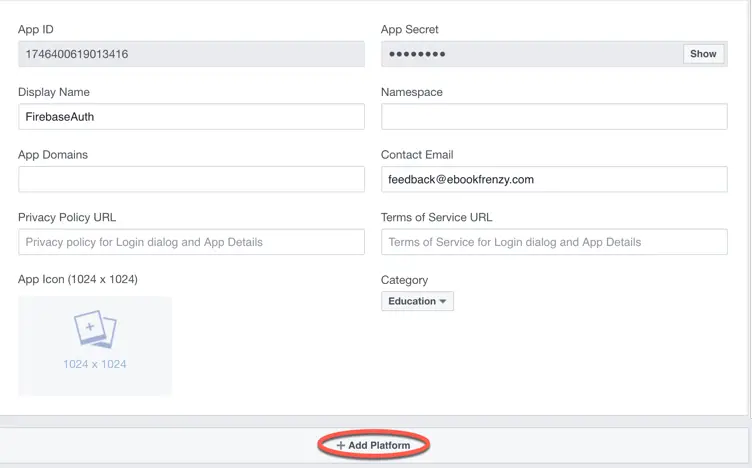752x468 pixels.
Task: Click into the empty Namespace field
Action: click(554, 116)
